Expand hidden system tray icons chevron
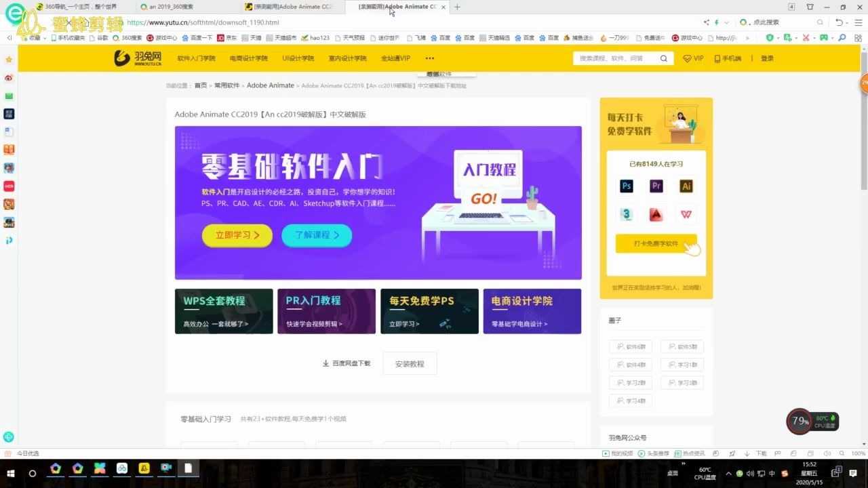Image resolution: width=868 pixels, height=488 pixels. (728, 473)
